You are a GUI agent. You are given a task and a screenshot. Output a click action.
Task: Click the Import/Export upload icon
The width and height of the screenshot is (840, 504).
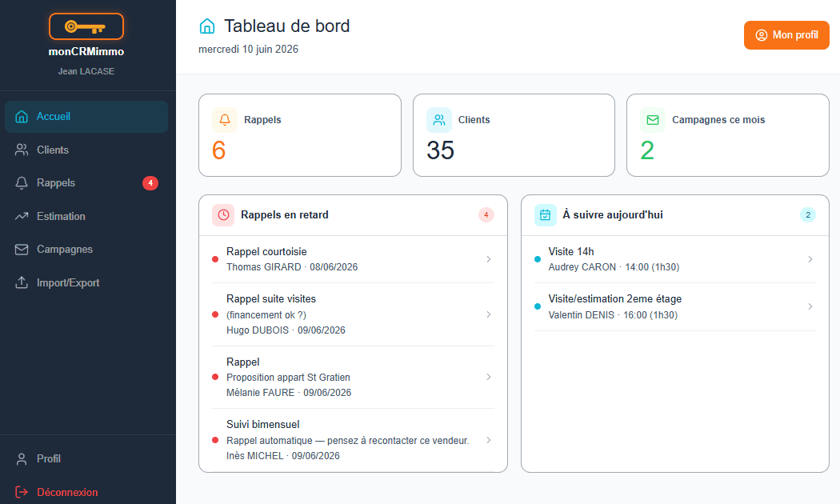pos(22,282)
